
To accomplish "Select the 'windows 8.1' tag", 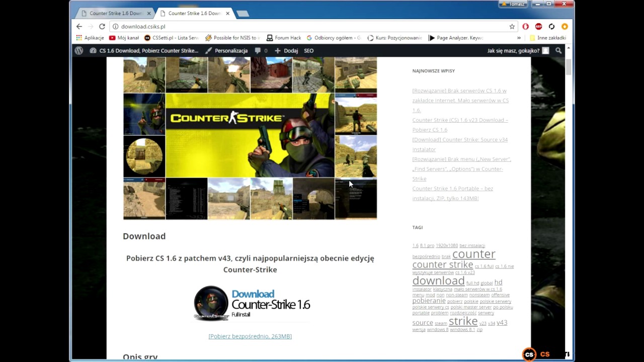I will 462,330.
